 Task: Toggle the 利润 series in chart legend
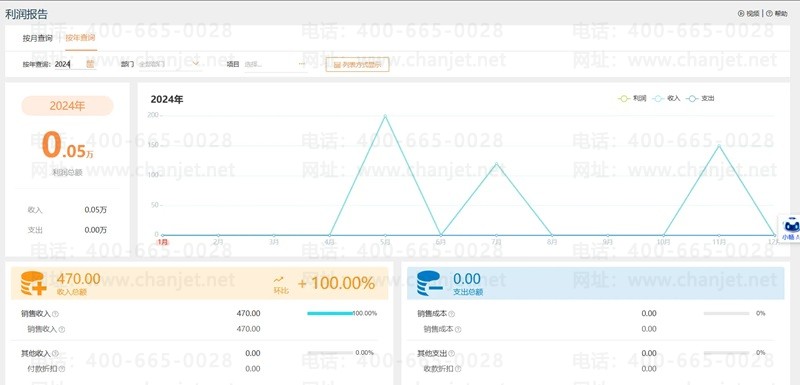pyautogui.click(x=632, y=98)
